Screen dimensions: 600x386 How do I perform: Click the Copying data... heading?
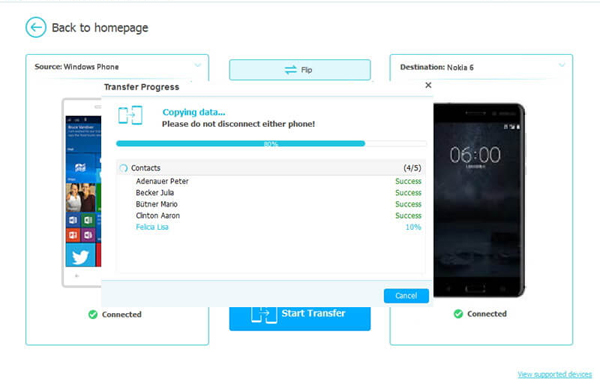point(194,112)
